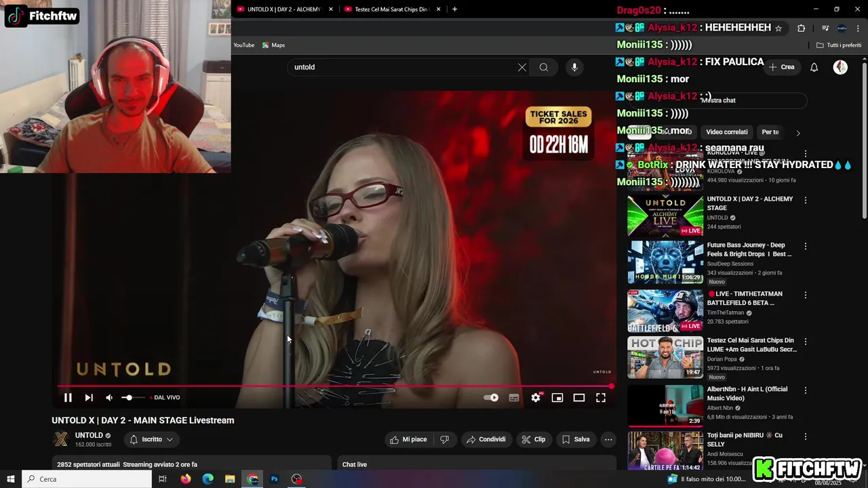Open Toți banii pe NIBIRU video title
This screenshot has height=488, width=868.
coord(745,439)
